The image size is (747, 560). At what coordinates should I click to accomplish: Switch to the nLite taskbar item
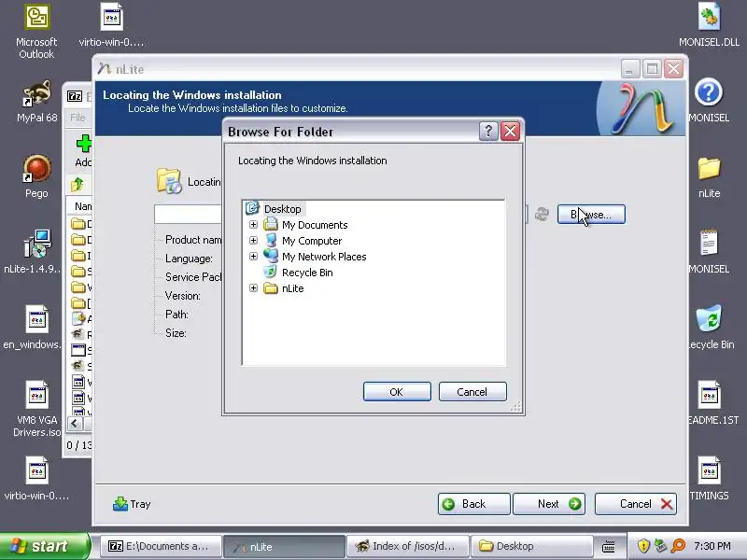point(284,546)
